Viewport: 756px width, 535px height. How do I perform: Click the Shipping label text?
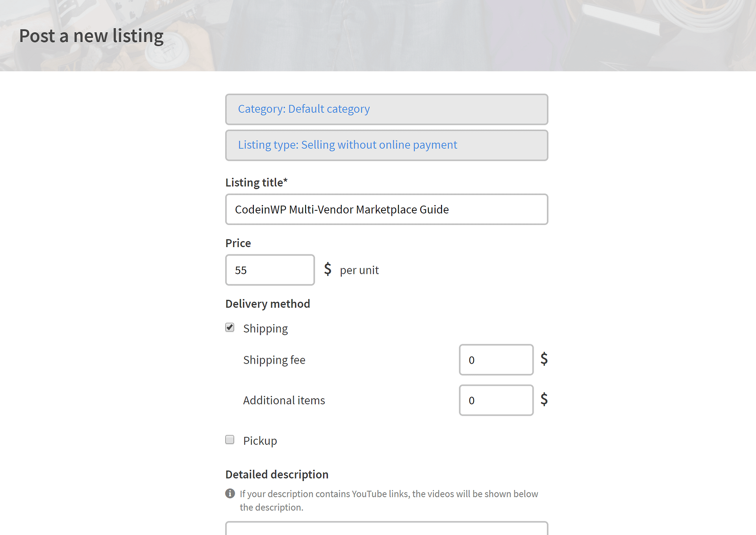coord(265,329)
